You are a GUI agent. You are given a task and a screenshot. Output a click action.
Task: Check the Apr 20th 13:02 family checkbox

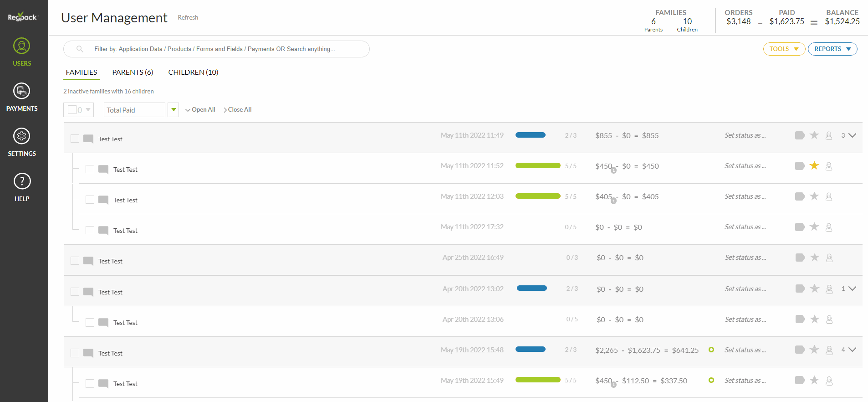75,292
